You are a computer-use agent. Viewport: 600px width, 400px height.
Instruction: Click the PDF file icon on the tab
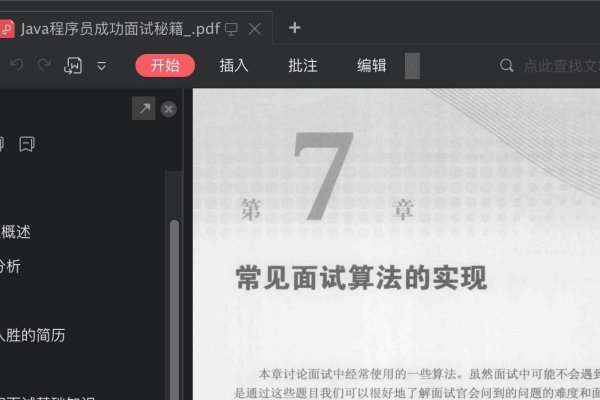coord(7,29)
